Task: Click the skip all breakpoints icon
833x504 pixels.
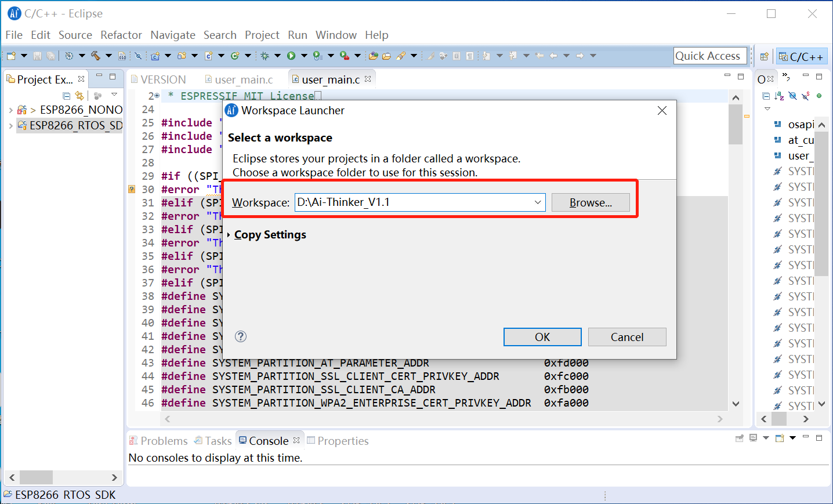Action: [138, 56]
